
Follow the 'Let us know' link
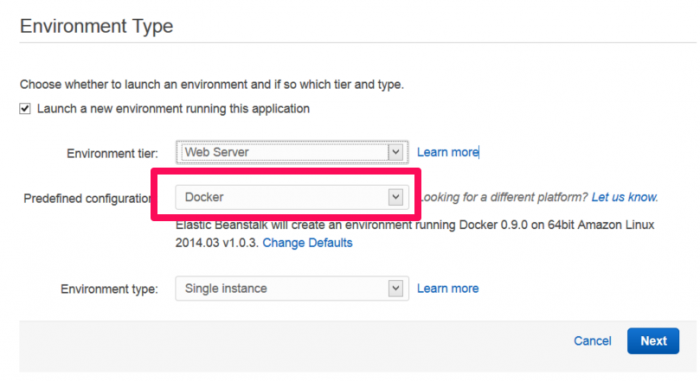[x=624, y=197]
